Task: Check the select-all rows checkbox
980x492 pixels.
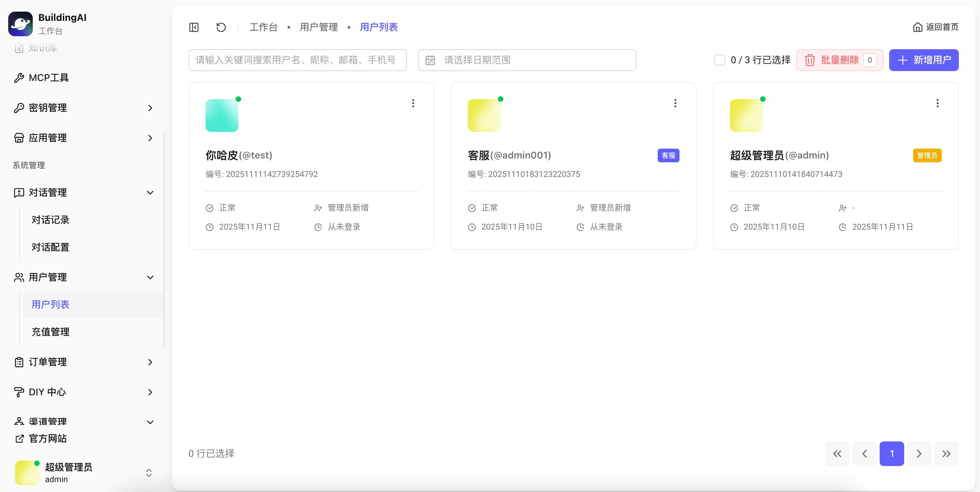Action: click(719, 60)
